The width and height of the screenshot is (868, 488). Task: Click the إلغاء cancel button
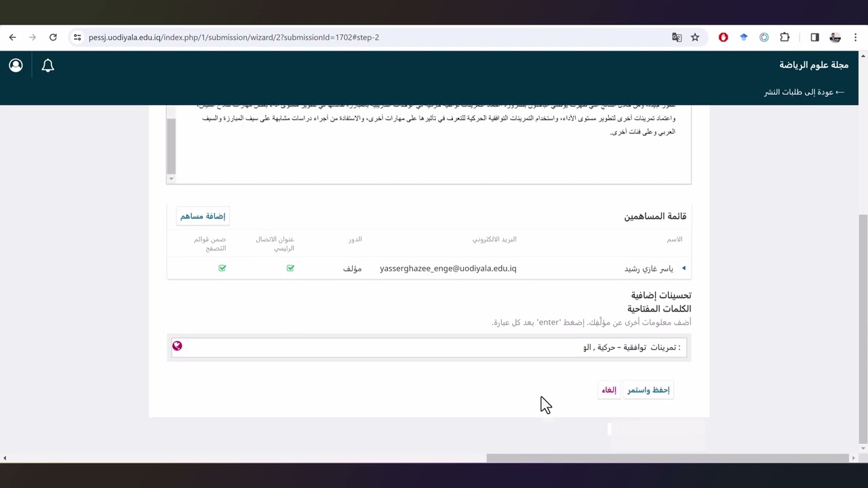(609, 390)
